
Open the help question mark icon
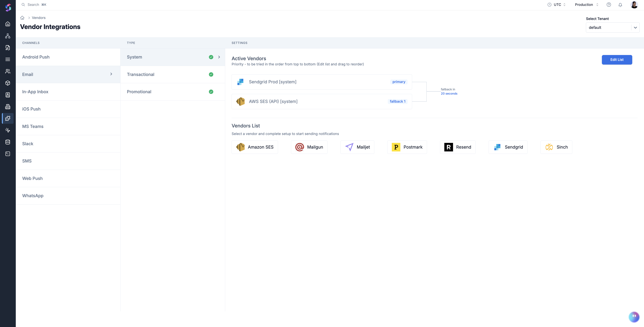(609, 5)
